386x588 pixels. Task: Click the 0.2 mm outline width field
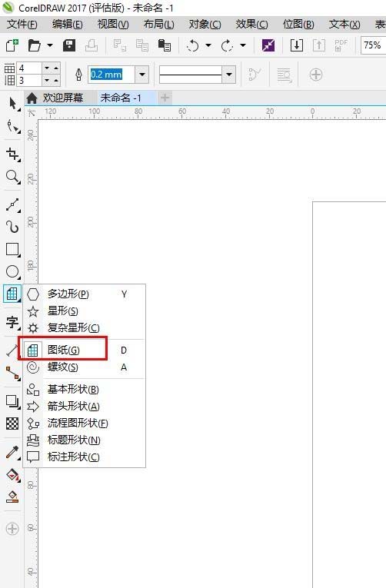point(111,75)
